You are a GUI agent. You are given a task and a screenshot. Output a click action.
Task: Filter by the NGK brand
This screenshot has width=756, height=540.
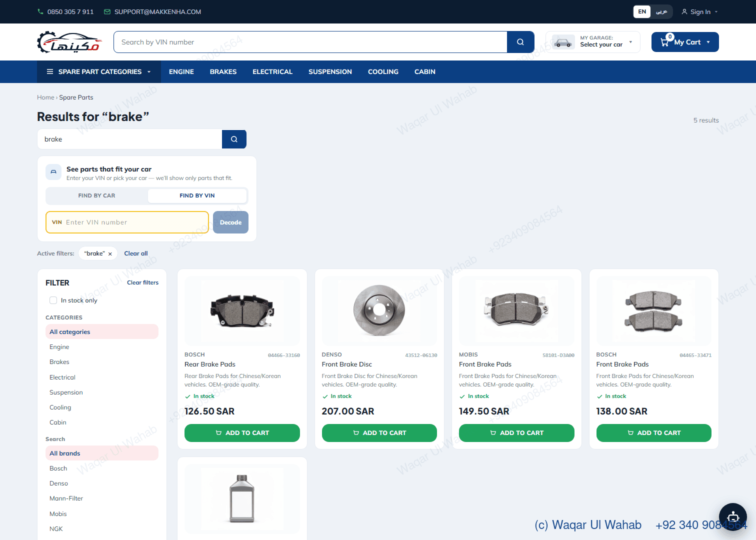click(x=102, y=529)
